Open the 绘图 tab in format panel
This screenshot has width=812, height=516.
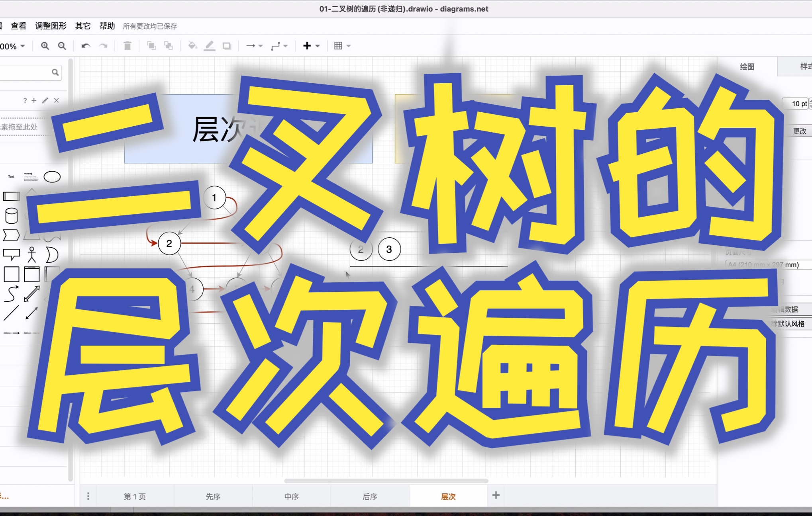coord(747,67)
